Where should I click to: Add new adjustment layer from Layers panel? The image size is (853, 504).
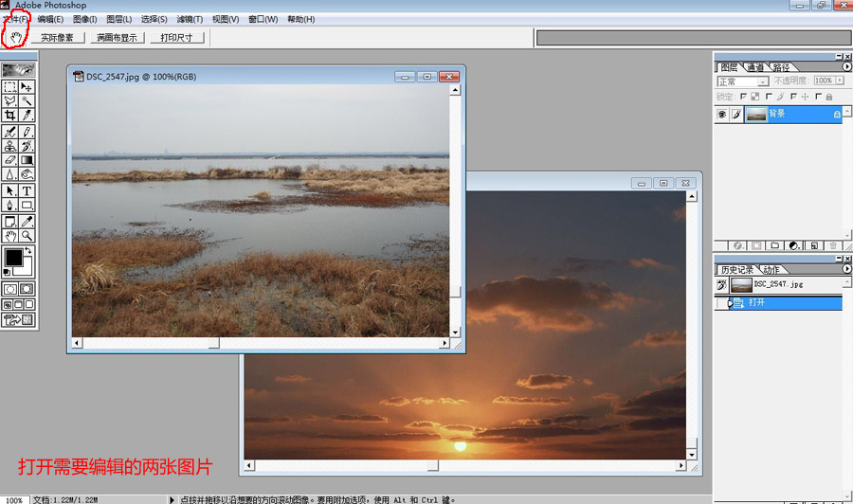click(794, 245)
